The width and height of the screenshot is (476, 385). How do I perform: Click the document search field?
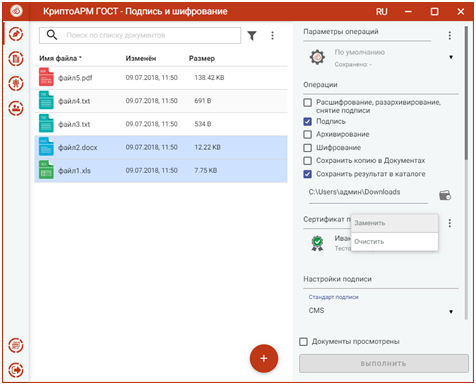point(140,35)
